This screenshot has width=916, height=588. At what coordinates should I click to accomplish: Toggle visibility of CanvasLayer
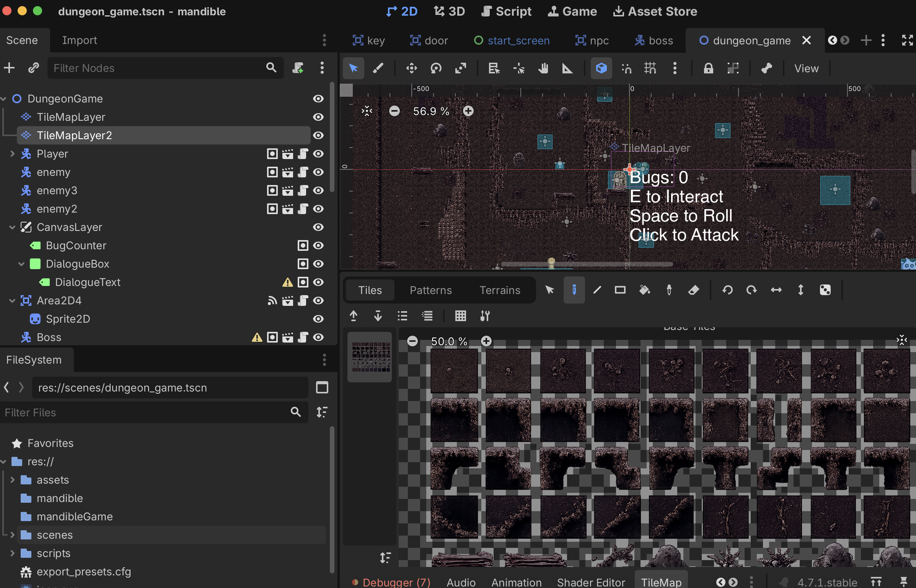[318, 227]
